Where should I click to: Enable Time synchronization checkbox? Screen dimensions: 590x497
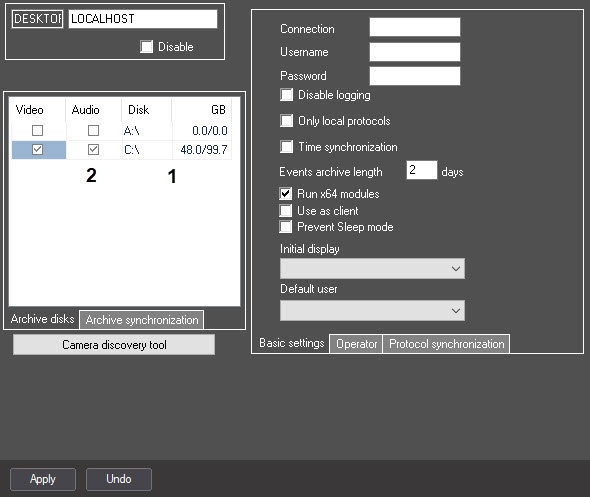(x=286, y=147)
